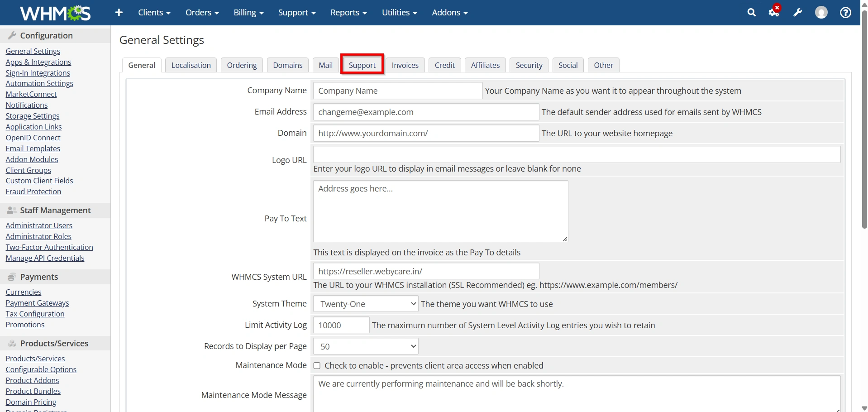The width and height of the screenshot is (868, 412).
Task: Open Currencies sidebar link
Action: [24, 292]
